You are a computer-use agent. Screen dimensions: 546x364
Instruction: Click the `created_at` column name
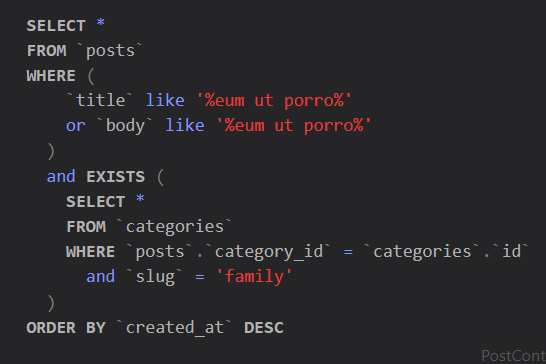click(174, 328)
